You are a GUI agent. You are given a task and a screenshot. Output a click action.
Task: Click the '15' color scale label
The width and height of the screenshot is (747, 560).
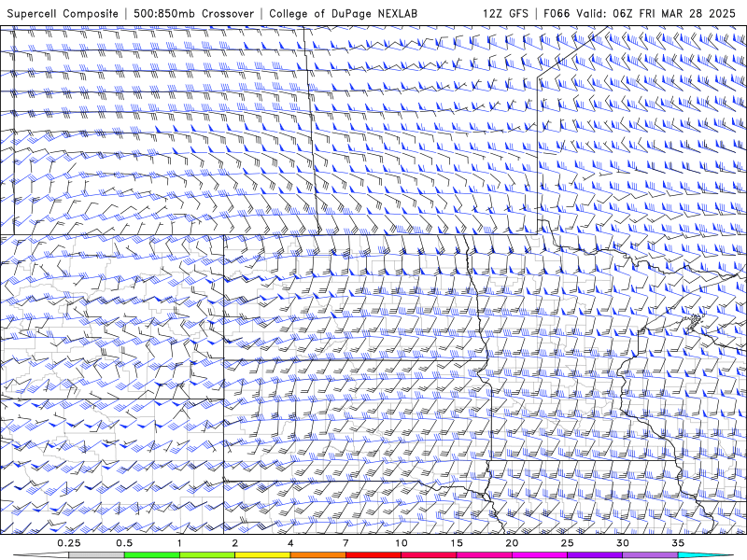[x=457, y=543]
